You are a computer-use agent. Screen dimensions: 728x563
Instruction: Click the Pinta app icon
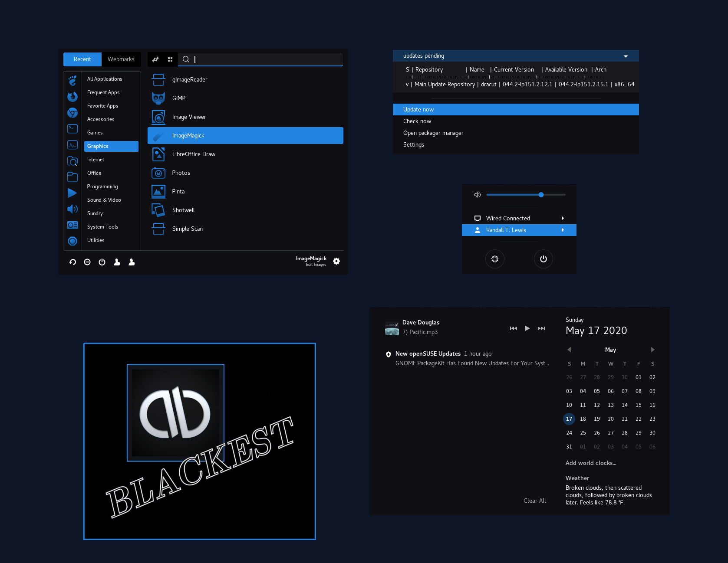(x=158, y=192)
